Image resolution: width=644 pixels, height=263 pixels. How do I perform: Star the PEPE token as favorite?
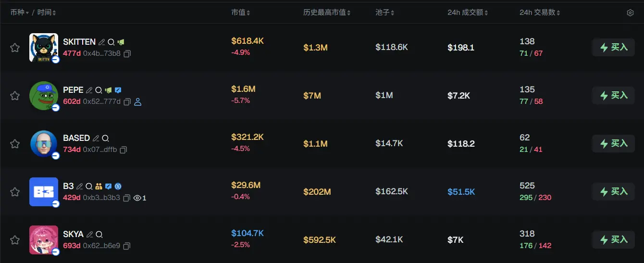[x=15, y=96]
